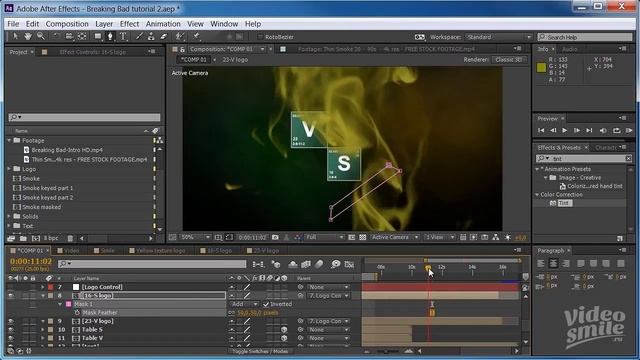Open the 50% magnification dropdown
640x360 pixels.
196,237
